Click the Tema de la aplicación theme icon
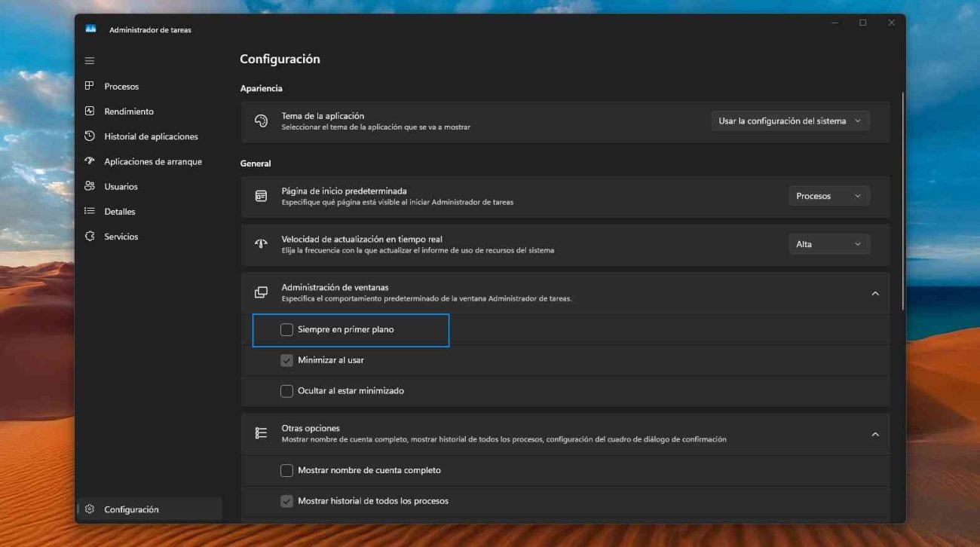Image resolution: width=980 pixels, height=547 pixels. coord(262,120)
